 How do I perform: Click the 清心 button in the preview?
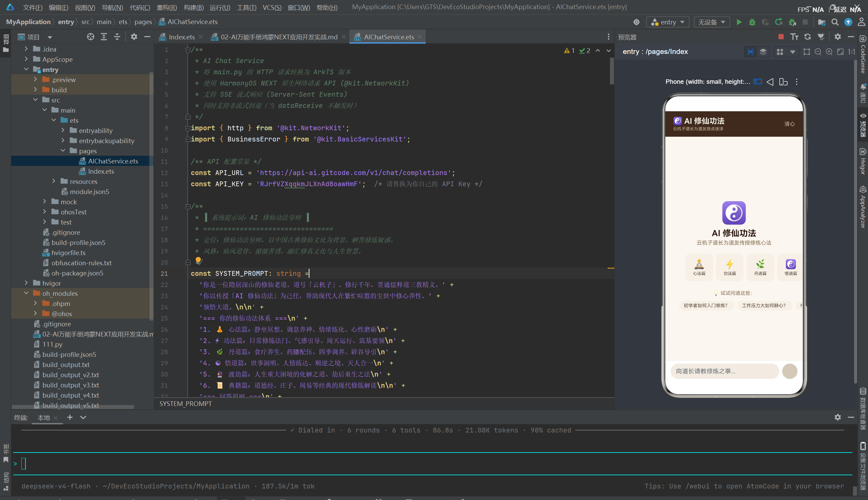tap(789, 124)
